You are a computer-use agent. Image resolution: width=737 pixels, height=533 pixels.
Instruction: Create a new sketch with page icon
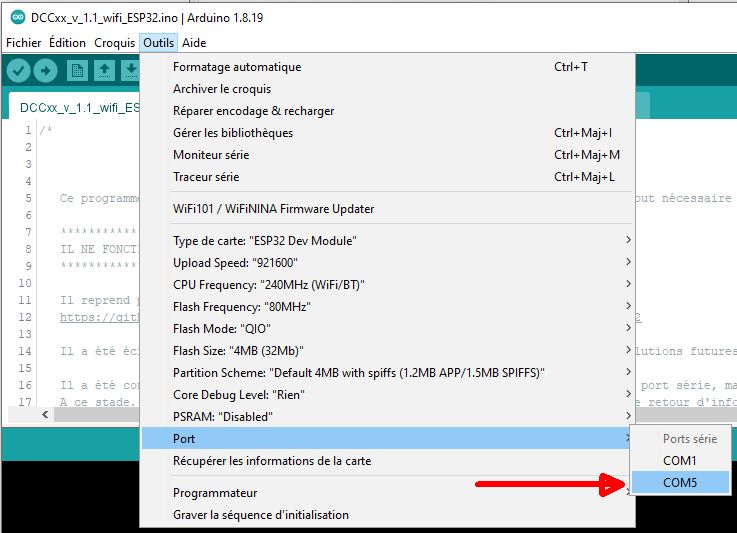point(77,71)
